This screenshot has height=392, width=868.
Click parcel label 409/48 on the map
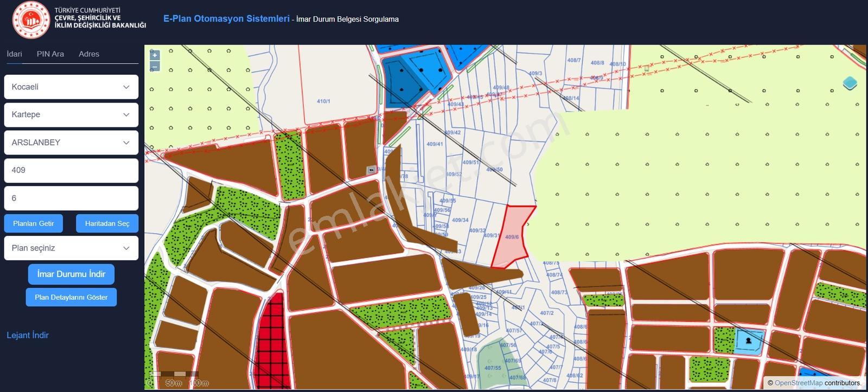point(501,87)
